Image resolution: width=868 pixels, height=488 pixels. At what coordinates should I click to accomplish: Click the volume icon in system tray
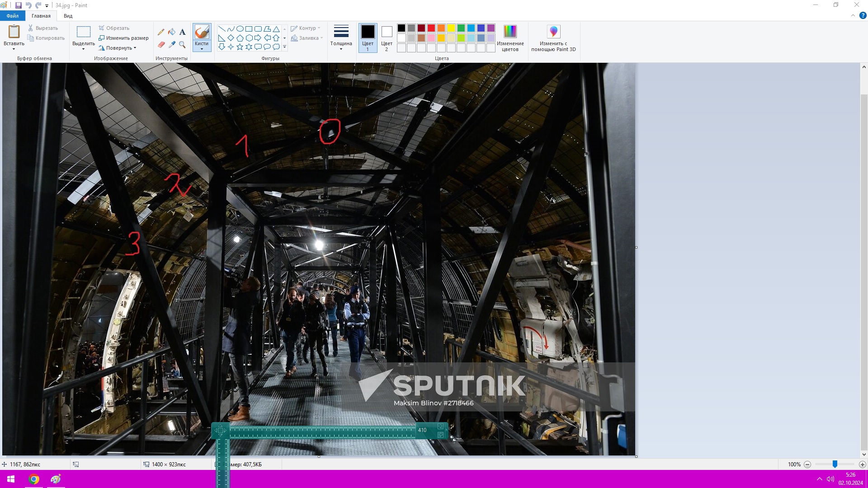[830, 479]
